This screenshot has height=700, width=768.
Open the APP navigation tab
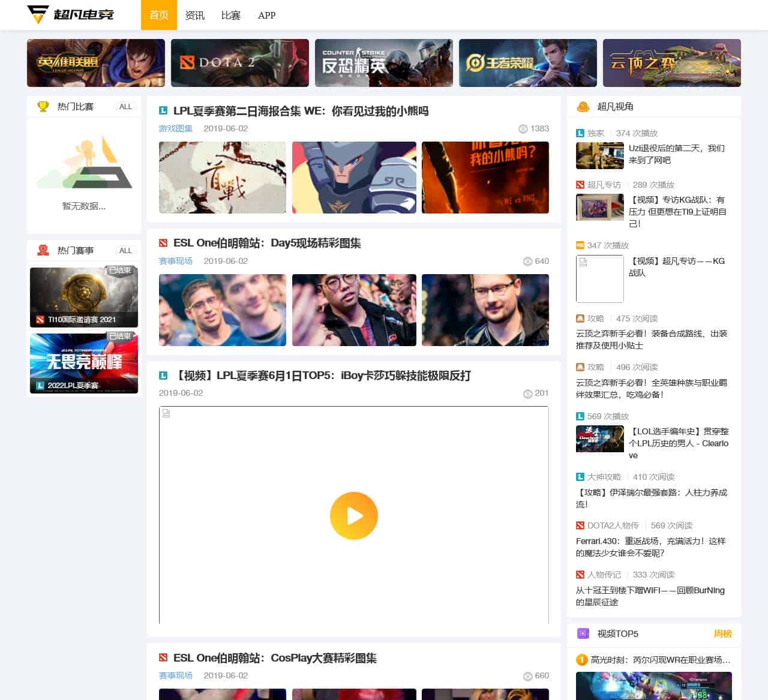tap(267, 15)
